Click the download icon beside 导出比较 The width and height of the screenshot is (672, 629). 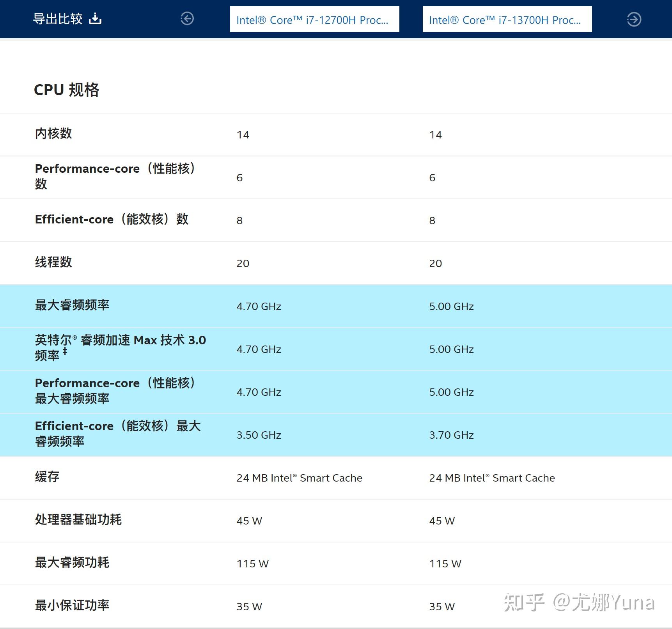click(x=95, y=18)
